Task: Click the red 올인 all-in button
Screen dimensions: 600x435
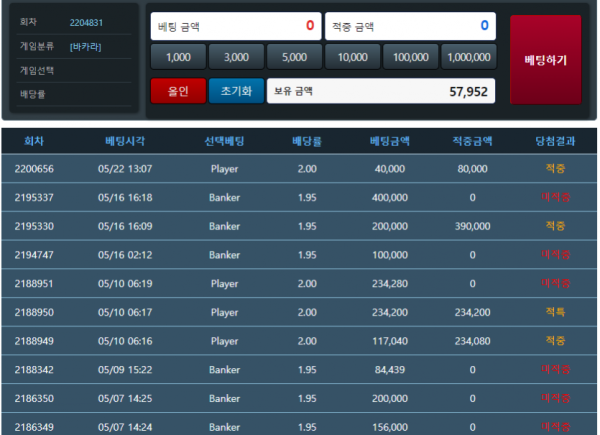Action: click(x=177, y=91)
